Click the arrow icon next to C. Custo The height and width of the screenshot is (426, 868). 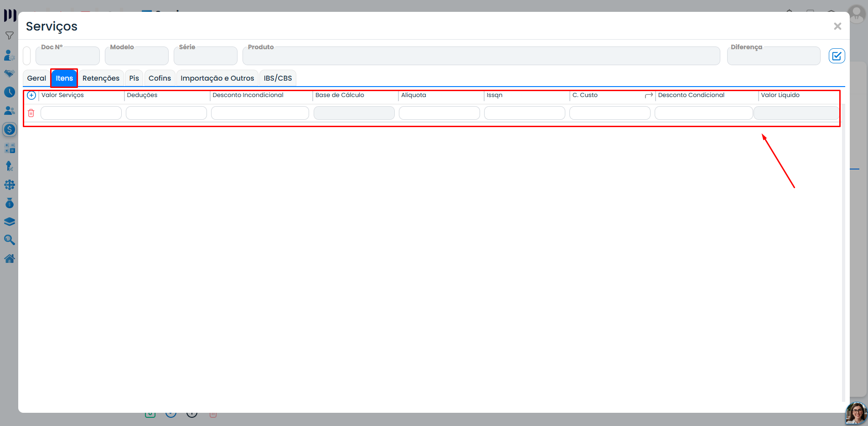pyautogui.click(x=649, y=95)
